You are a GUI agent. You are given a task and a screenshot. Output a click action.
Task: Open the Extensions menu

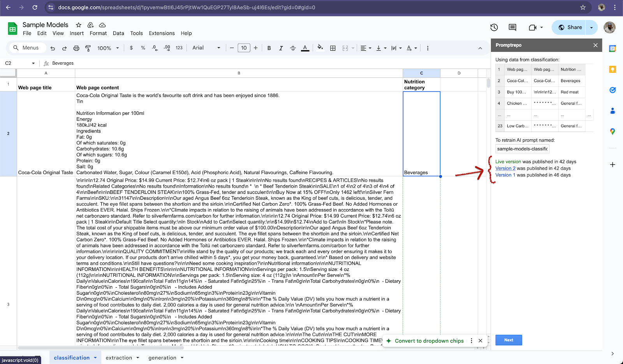(162, 33)
